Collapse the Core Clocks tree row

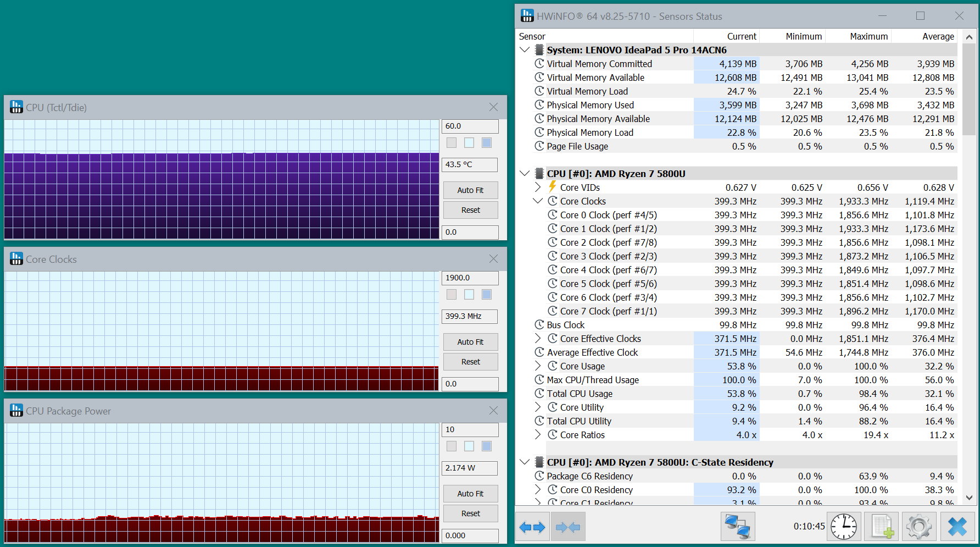[538, 201]
